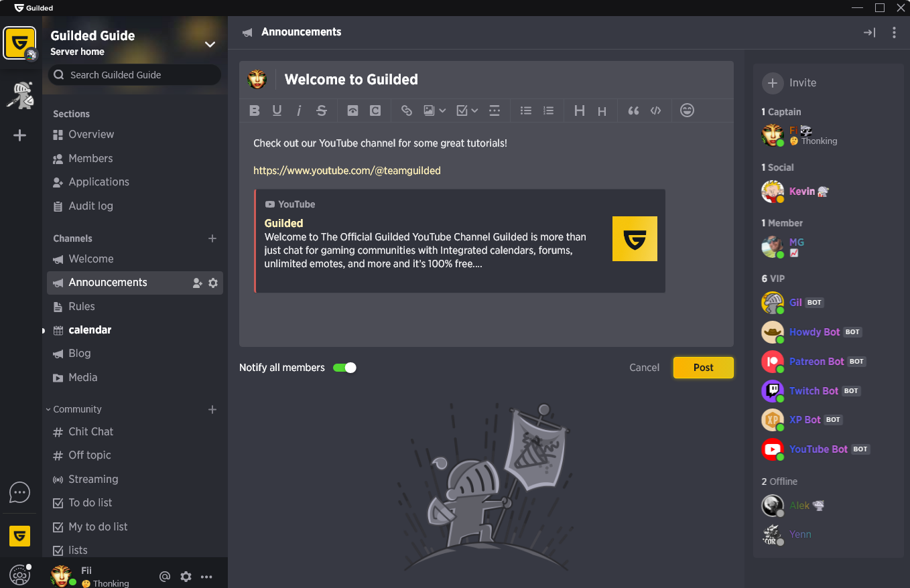This screenshot has height=588, width=910.
Task: Insert an image into the announcement
Action: (x=430, y=111)
